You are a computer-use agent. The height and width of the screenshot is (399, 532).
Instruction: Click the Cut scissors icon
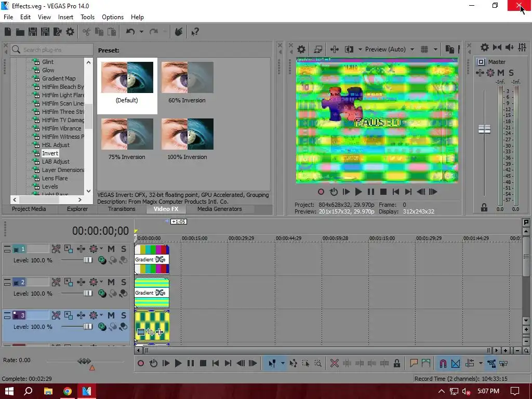pyautogui.click(x=87, y=32)
